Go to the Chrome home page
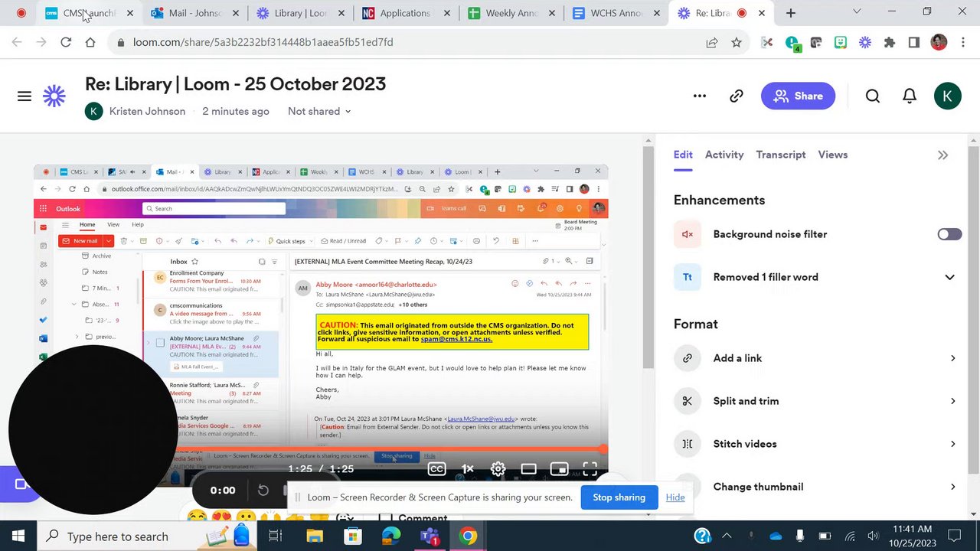This screenshot has width=980, height=551. 90,42
